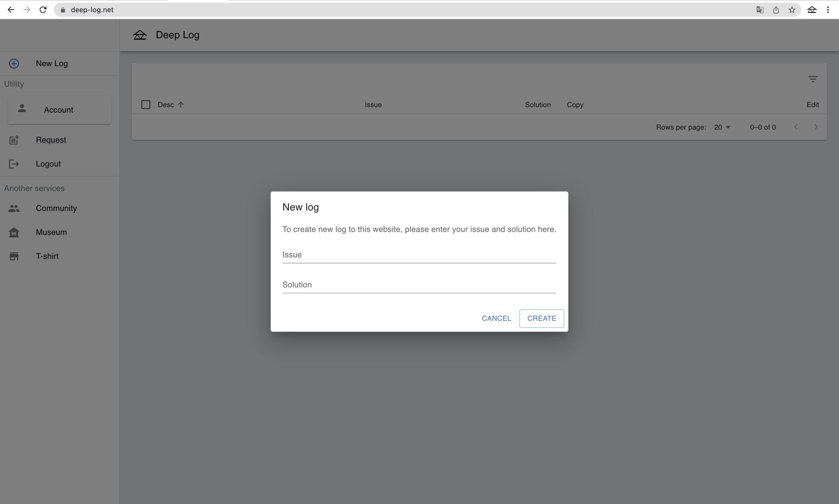Click the T-shirt store icon
Viewport: 839px width, 504px height.
coord(14,256)
